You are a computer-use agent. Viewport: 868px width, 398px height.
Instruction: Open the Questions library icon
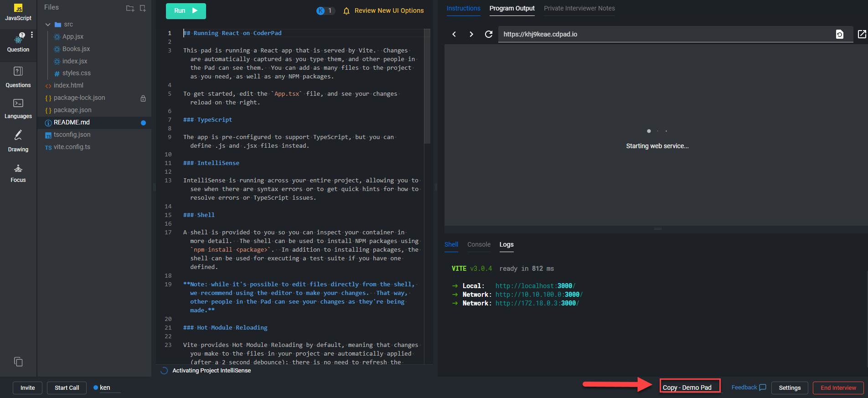click(18, 76)
